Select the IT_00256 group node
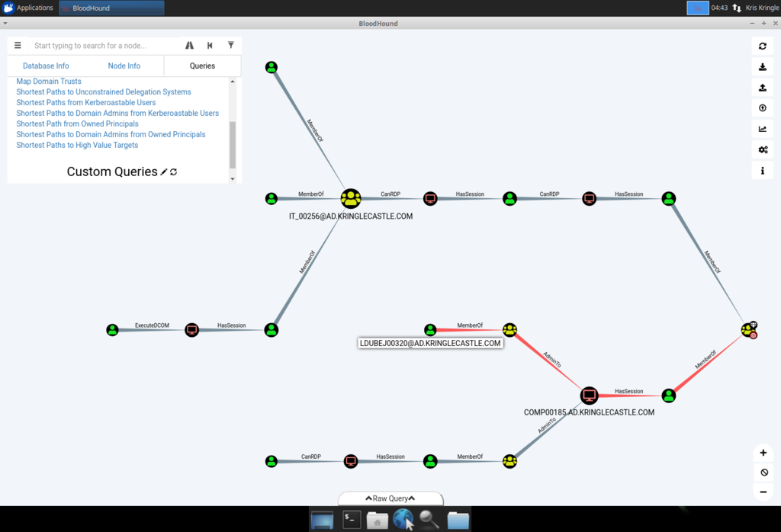Image resolution: width=781 pixels, height=532 pixels. click(x=351, y=199)
